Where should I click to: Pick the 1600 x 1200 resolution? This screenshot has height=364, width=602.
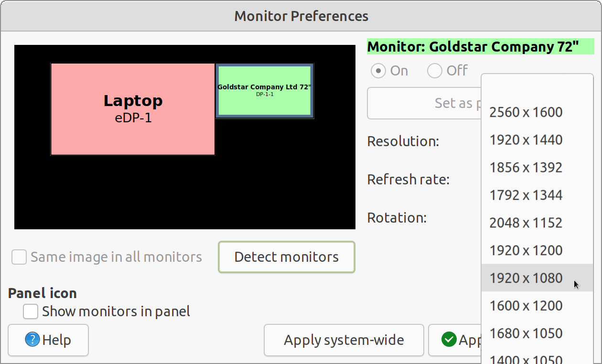526,306
